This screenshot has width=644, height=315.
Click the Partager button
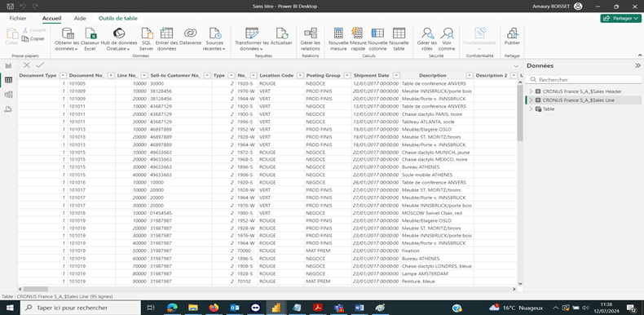tap(620, 18)
